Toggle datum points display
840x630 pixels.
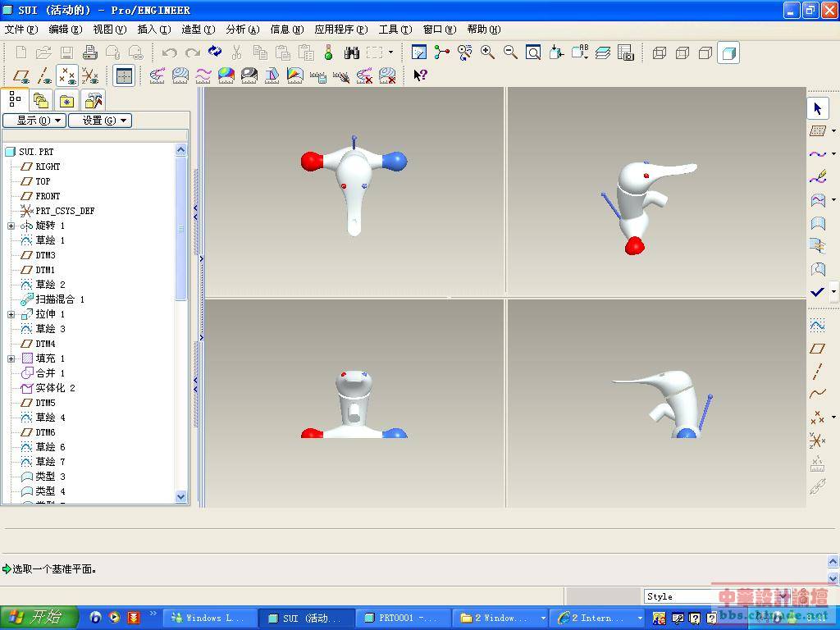tap(67, 76)
